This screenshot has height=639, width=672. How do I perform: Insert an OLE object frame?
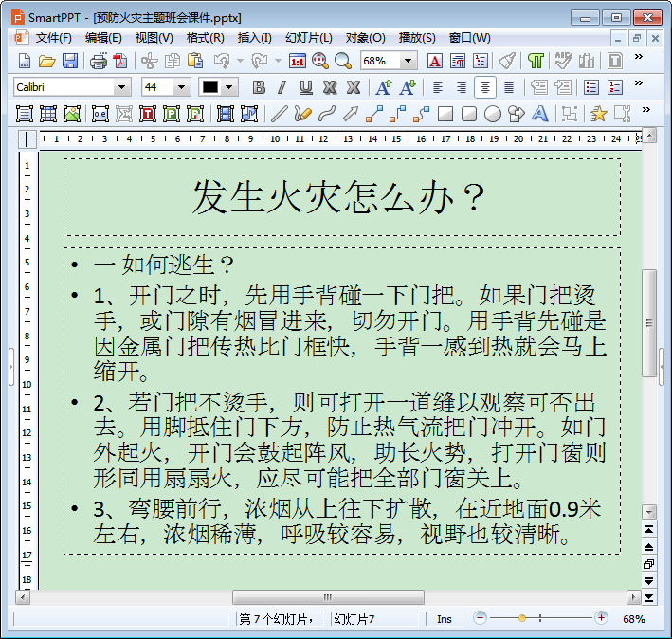click(100, 114)
